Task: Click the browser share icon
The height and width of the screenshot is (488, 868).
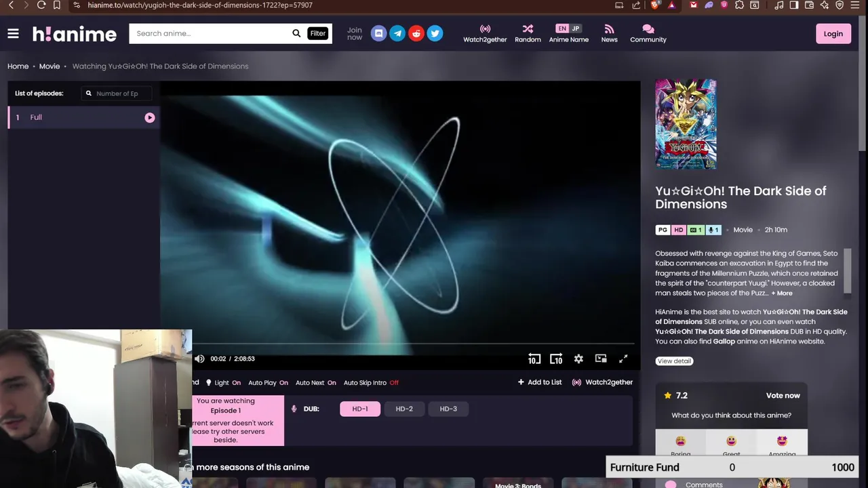Action: click(636, 5)
